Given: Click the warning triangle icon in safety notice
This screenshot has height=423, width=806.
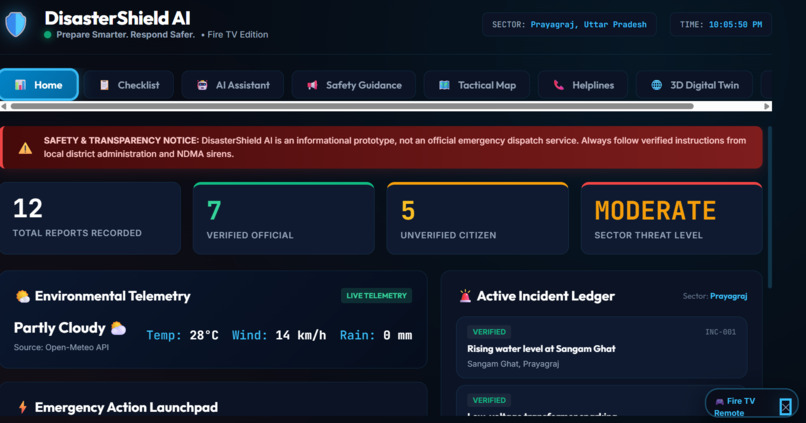Looking at the screenshot, I should [x=25, y=148].
